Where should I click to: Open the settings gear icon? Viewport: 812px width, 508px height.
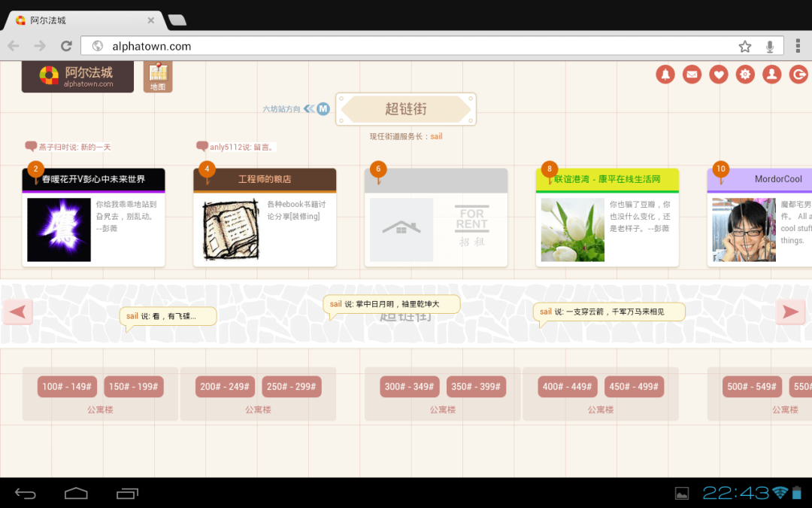point(745,75)
